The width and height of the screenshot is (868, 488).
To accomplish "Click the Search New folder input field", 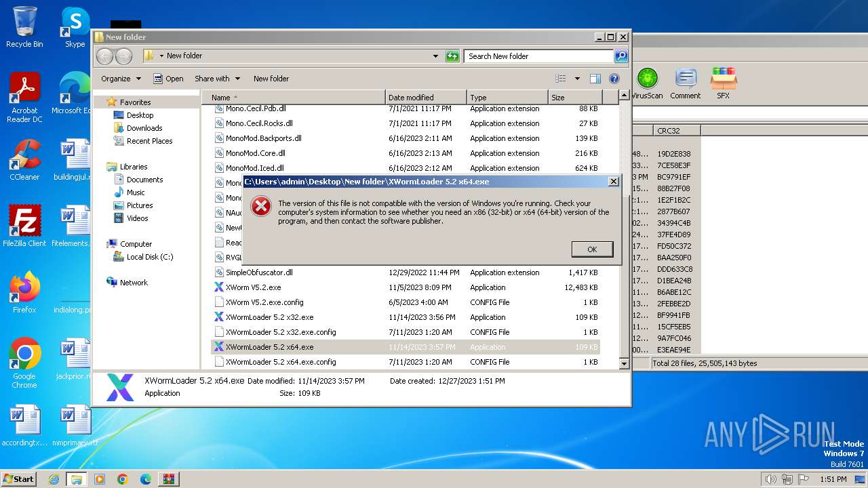I will [538, 56].
